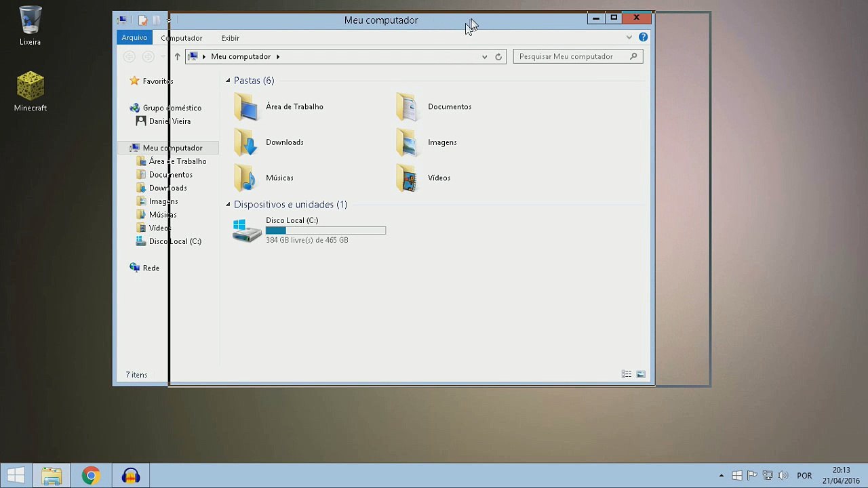Click the volume speaker tray icon

[783, 476]
